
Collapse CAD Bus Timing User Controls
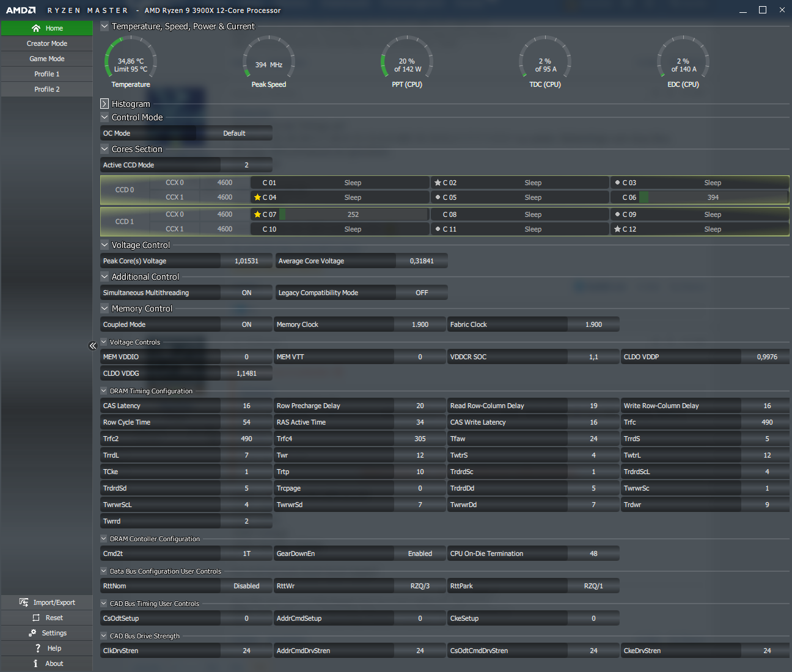tap(104, 604)
